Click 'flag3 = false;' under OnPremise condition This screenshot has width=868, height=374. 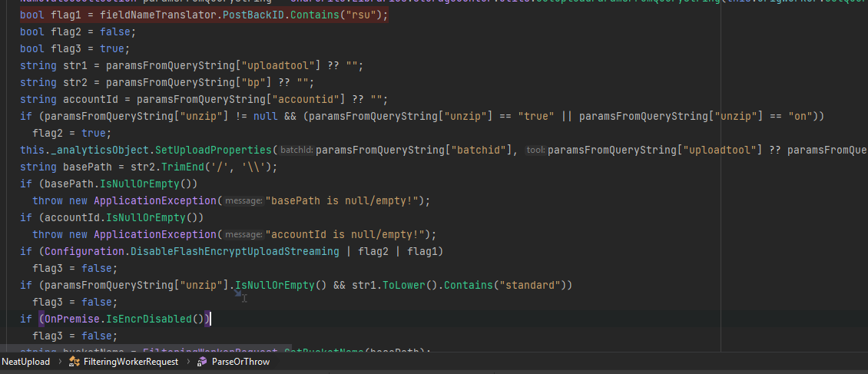pos(75,336)
